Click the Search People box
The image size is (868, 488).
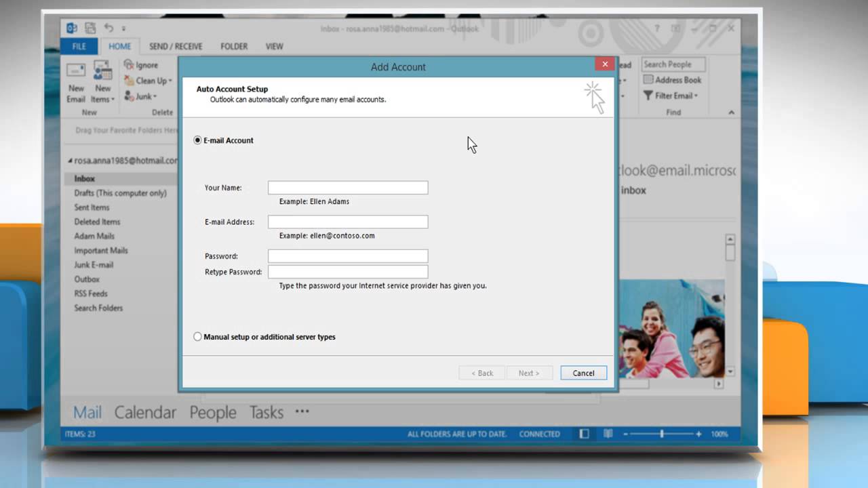[673, 64]
